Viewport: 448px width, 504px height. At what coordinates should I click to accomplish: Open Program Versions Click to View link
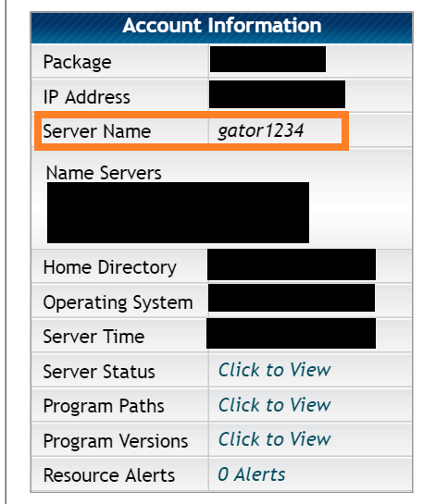[275, 438]
